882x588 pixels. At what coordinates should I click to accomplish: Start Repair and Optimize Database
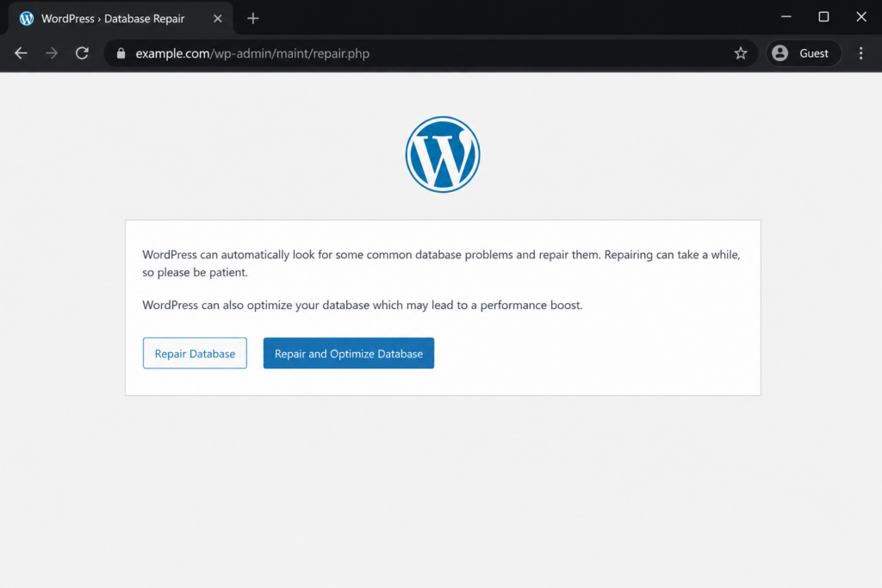[348, 353]
